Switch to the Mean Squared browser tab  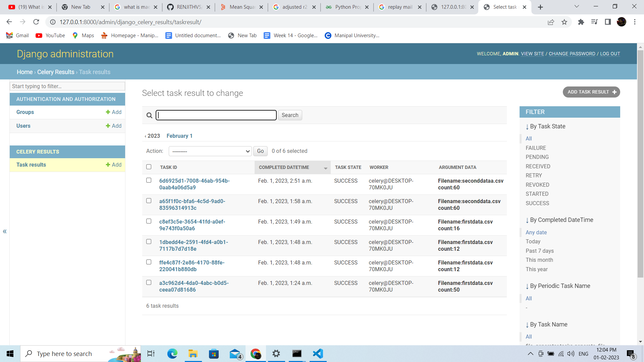click(241, 7)
